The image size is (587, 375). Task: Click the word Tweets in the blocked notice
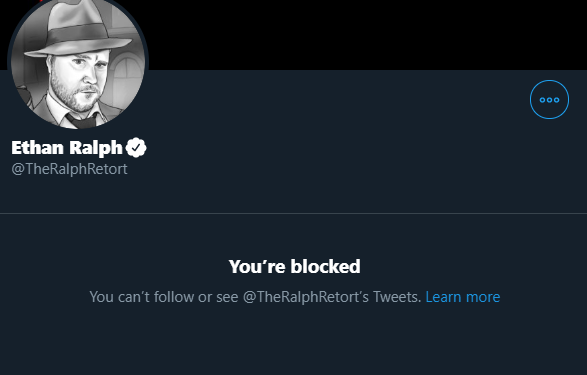[397, 297]
